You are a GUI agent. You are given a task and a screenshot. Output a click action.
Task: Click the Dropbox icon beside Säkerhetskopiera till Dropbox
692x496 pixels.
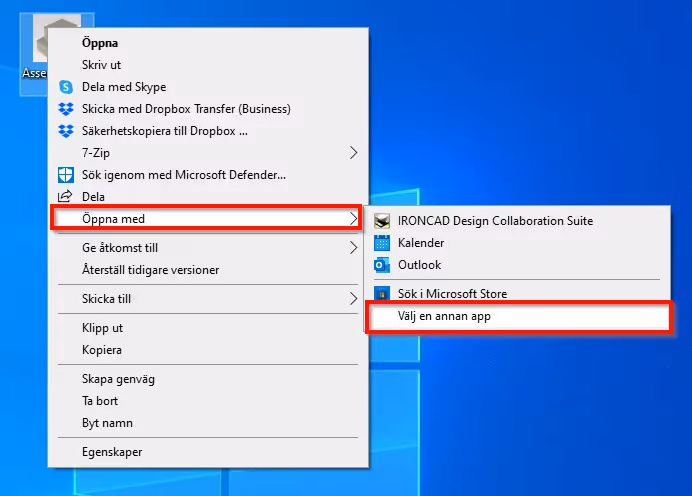(66, 131)
